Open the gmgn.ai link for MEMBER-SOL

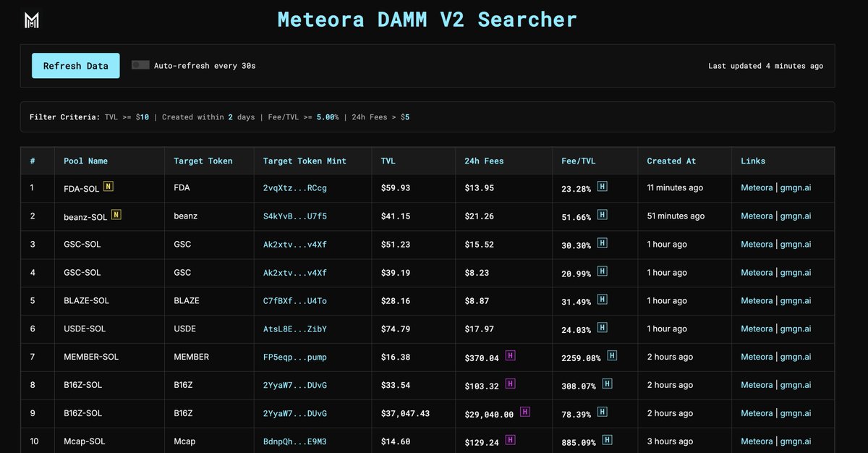pyautogui.click(x=795, y=357)
